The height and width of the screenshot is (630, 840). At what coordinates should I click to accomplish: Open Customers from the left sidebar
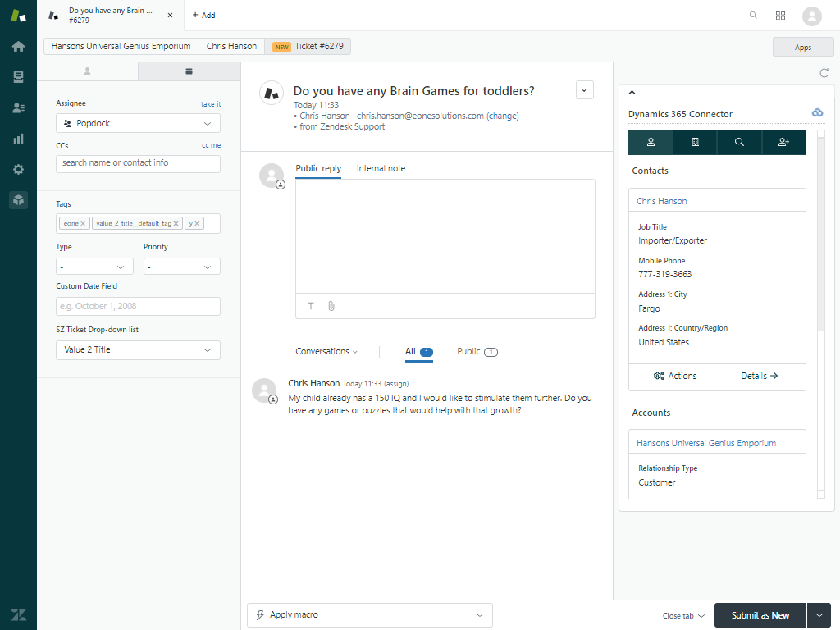[18, 107]
